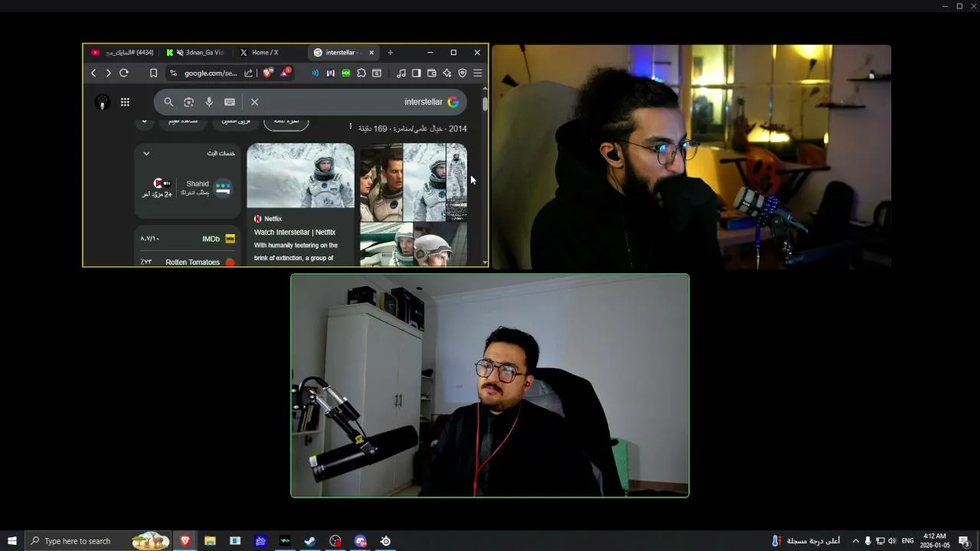Open File Explorer from the taskbar
The height and width of the screenshot is (551, 980).
click(210, 541)
